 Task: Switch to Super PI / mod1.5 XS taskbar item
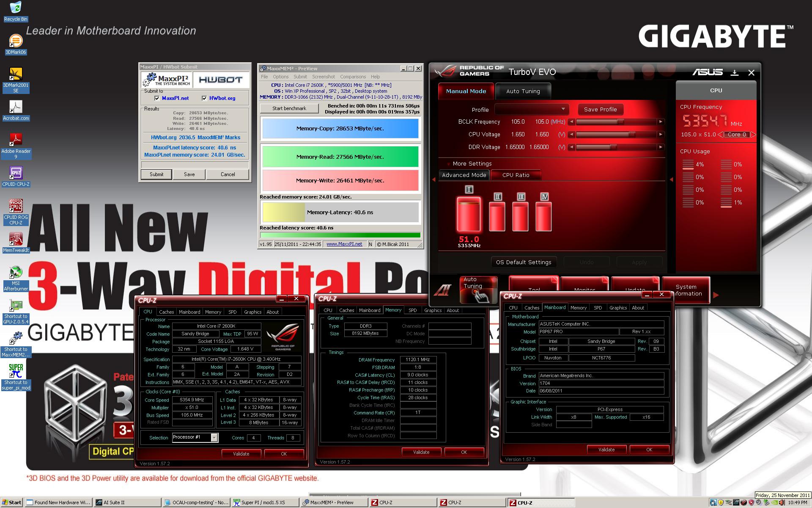pyautogui.click(x=265, y=502)
